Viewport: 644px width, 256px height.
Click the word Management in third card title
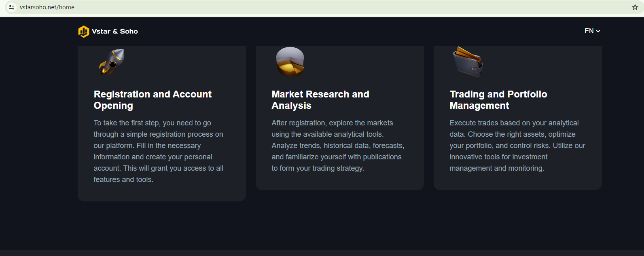(479, 106)
